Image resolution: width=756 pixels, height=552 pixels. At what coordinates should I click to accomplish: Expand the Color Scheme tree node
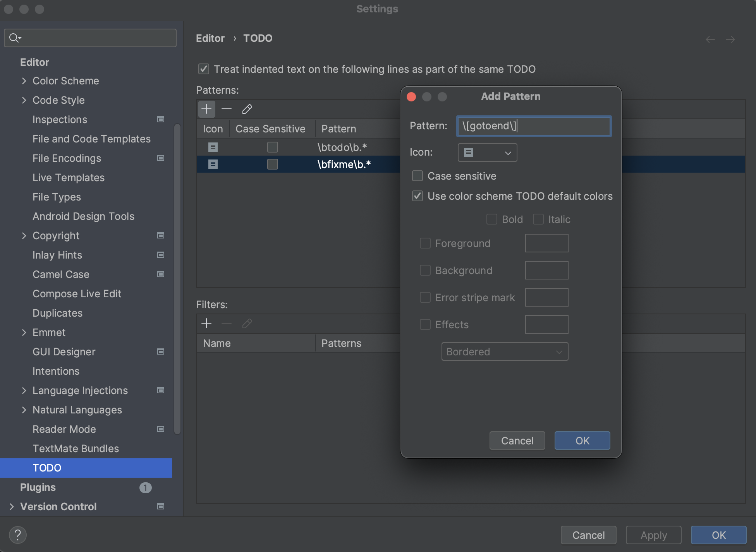tap(24, 81)
